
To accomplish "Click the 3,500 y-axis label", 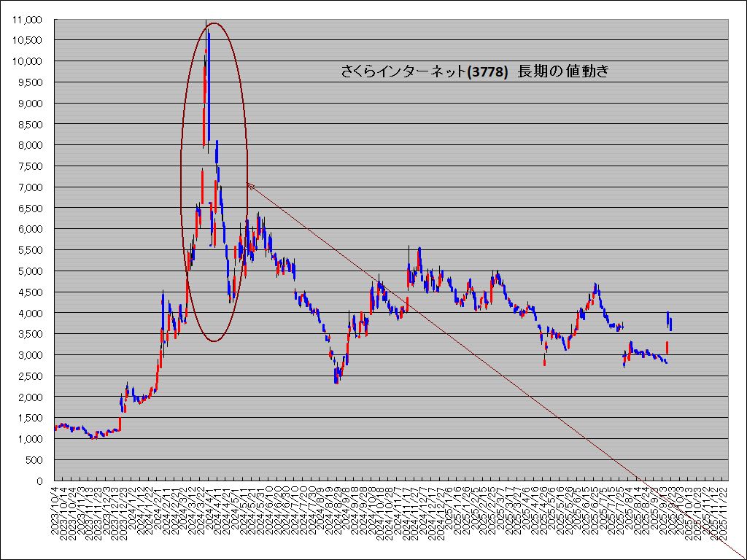I will [30, 334].
